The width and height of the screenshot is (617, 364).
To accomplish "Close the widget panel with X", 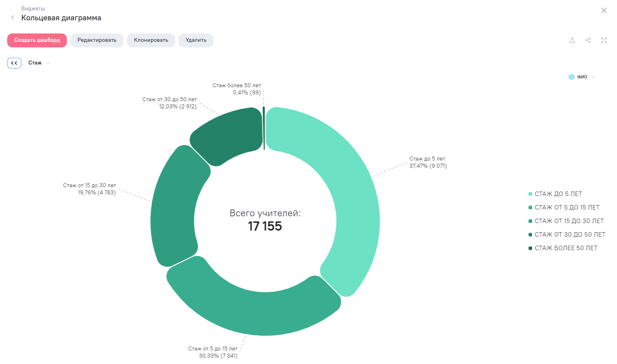I will point(603,10).
